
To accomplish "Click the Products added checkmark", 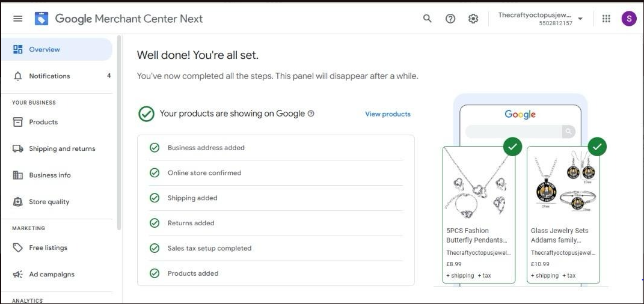I will click(x=155, y=273).
